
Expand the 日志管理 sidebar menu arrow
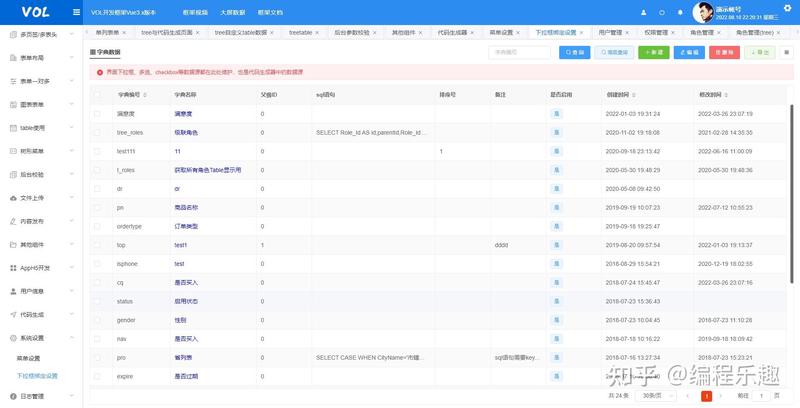[71, 396]
